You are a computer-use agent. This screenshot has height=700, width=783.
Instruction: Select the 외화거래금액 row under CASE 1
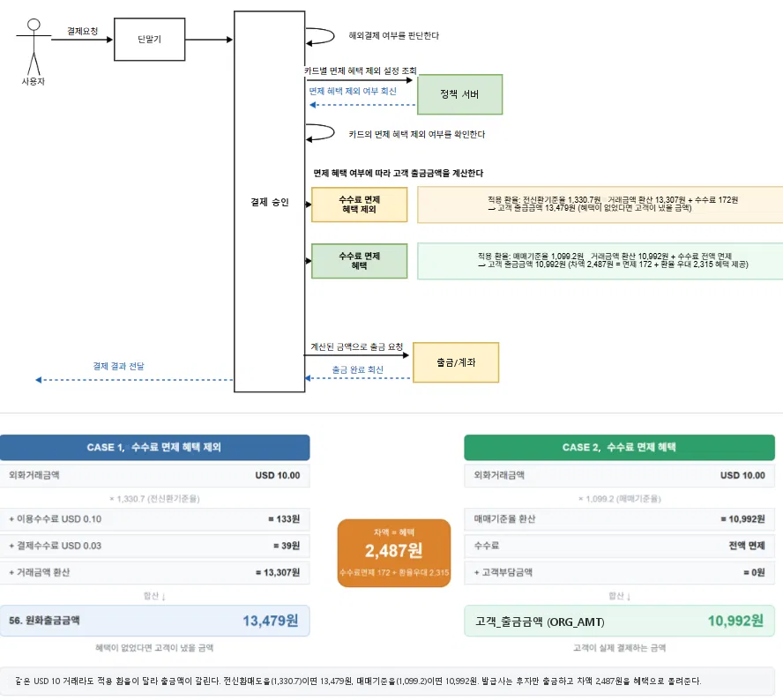coord(155,475)
